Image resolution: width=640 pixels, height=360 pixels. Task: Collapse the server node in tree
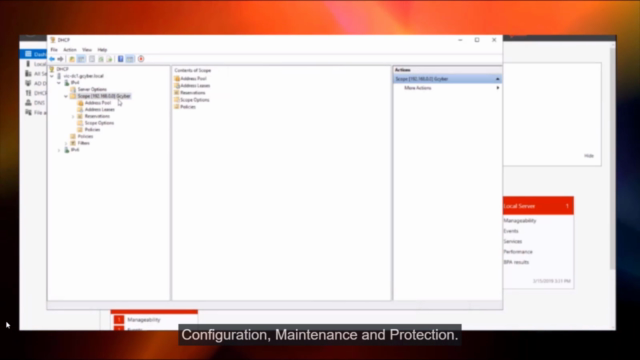click(52, 76)
